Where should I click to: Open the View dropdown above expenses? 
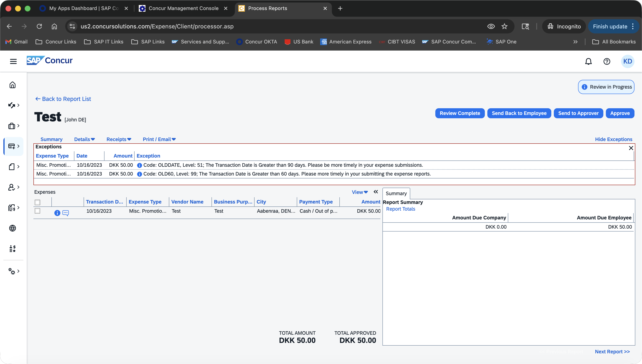(360, 192)
